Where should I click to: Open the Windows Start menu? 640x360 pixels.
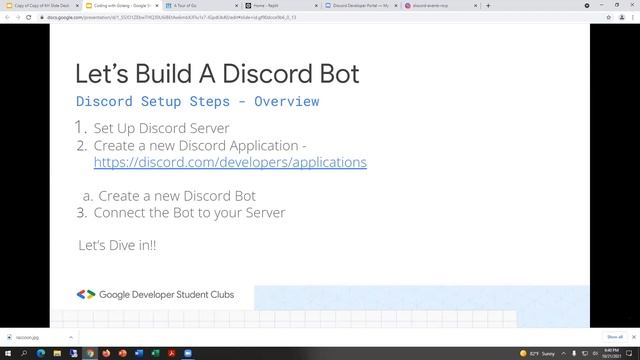tap(8, 353)
